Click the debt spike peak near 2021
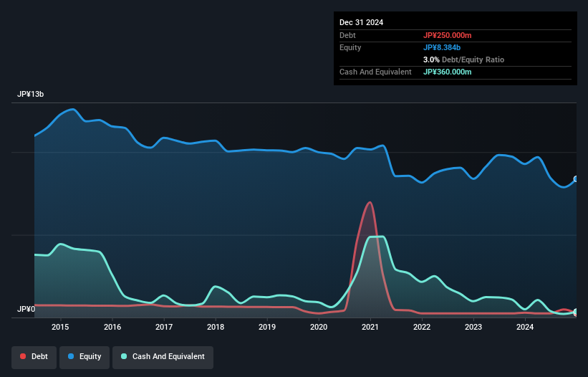588x377 pixels. (370, 203)
